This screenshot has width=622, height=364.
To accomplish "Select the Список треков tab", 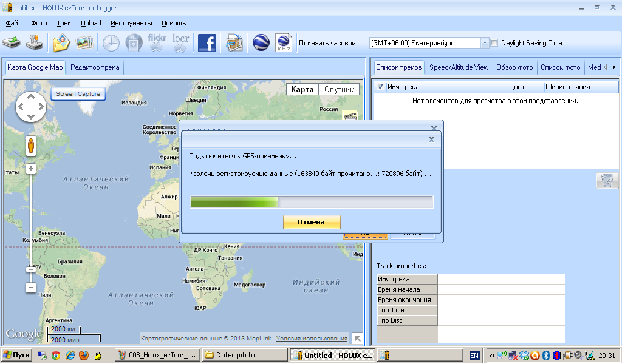I will click(398, 67).
